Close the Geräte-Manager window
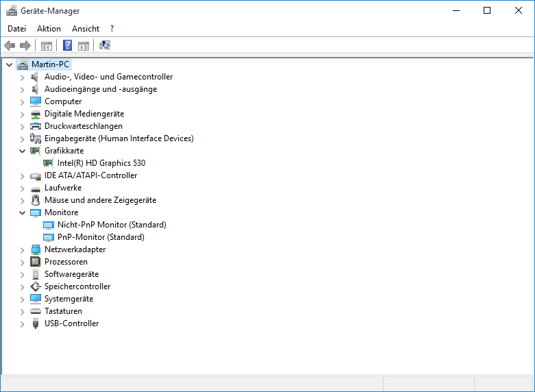 point(519,10)
